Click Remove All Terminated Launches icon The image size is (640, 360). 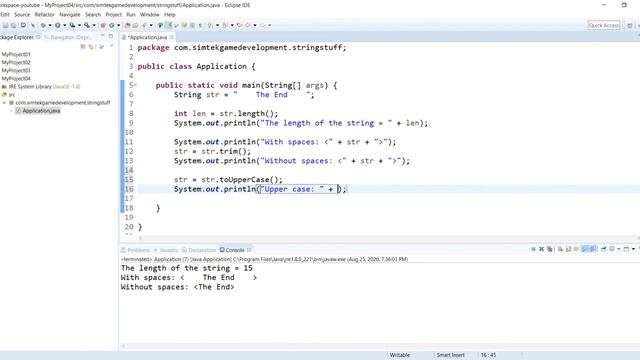550,249
